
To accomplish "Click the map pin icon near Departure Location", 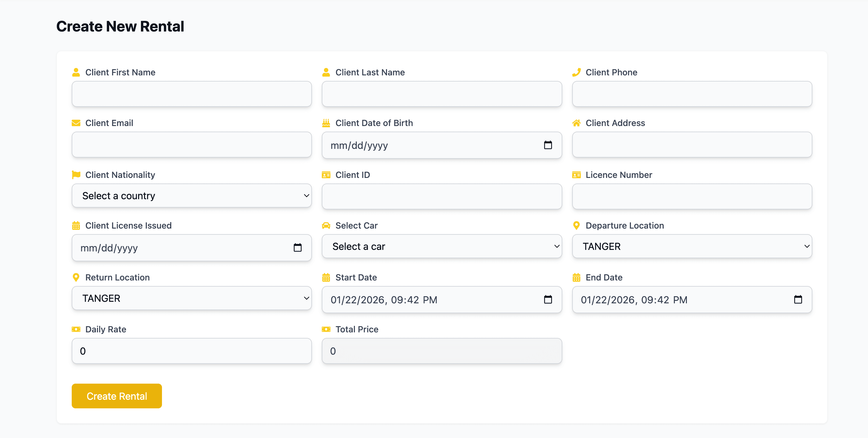I will point(576,225).
